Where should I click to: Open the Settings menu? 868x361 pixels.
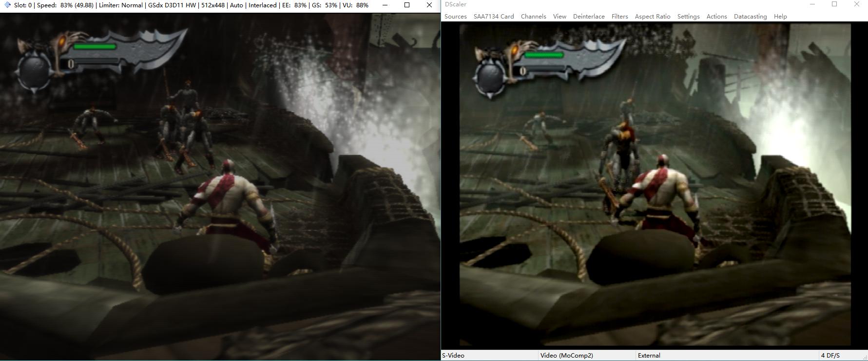(688, 17)
